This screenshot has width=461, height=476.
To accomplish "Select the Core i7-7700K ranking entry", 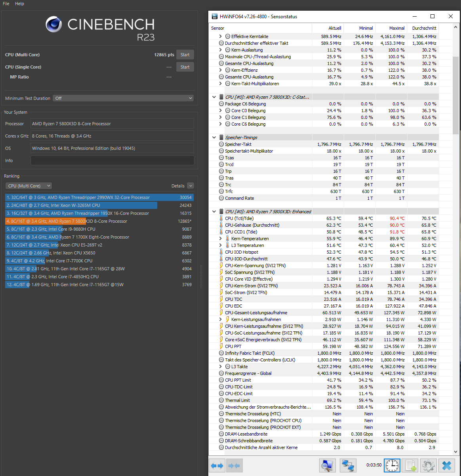I will (99, 261).
